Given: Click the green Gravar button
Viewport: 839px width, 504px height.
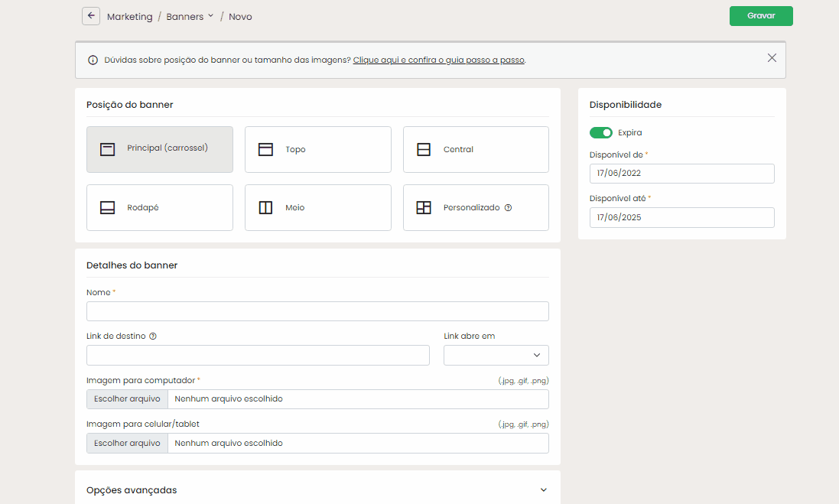Looking at the screenshot, I should point(760,16).
